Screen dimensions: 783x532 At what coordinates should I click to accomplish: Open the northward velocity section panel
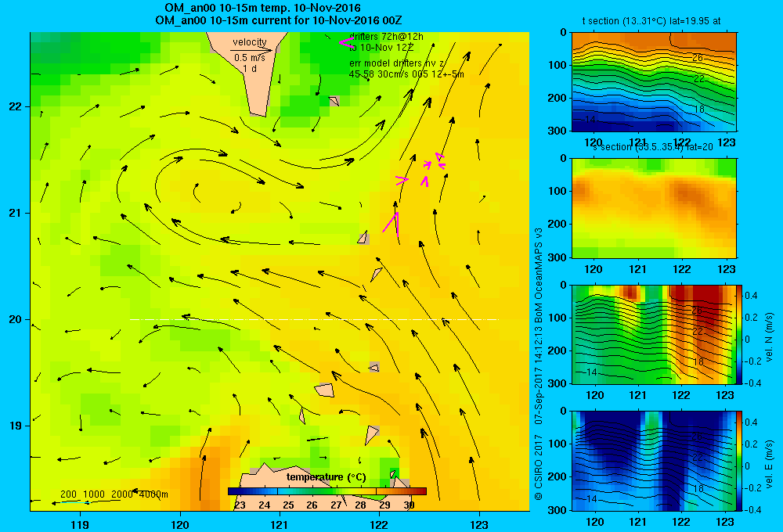654,334
